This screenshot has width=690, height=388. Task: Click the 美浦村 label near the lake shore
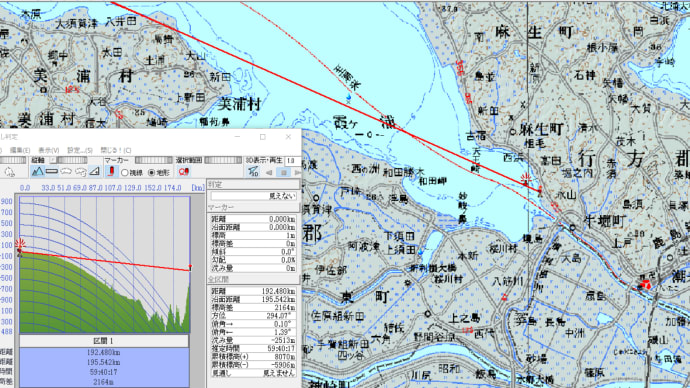tap(240, 104)
